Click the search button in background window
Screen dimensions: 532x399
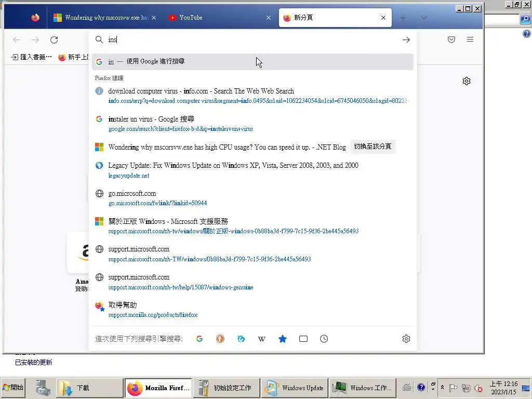point(525,19)
